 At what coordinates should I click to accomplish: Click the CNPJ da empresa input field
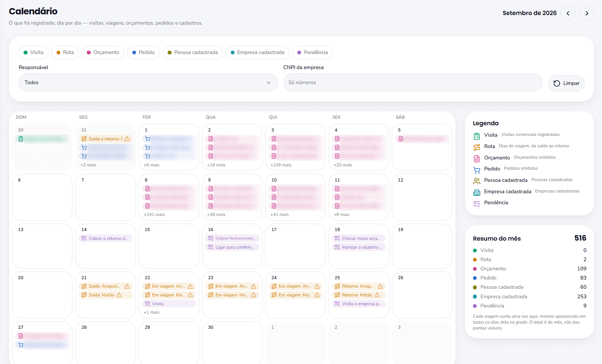[x=413, y=83]
